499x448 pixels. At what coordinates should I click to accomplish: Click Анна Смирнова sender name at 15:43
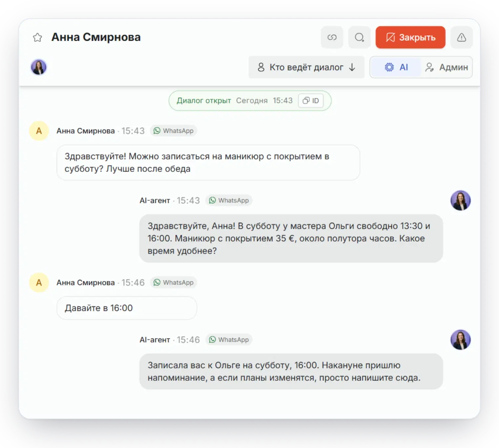click(x=85, y=131)
